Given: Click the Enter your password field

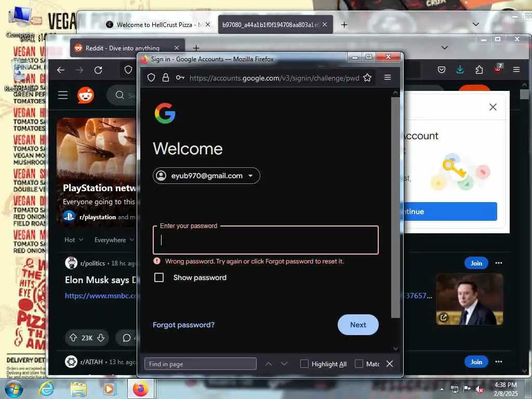Looking at the screenshot, I should [265, 240].
